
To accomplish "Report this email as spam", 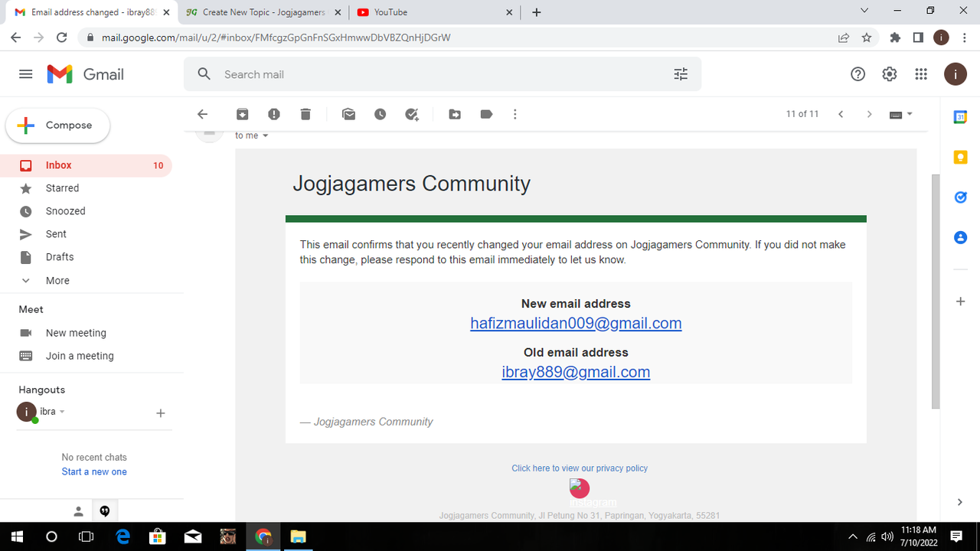I will (x=274, y=114).
